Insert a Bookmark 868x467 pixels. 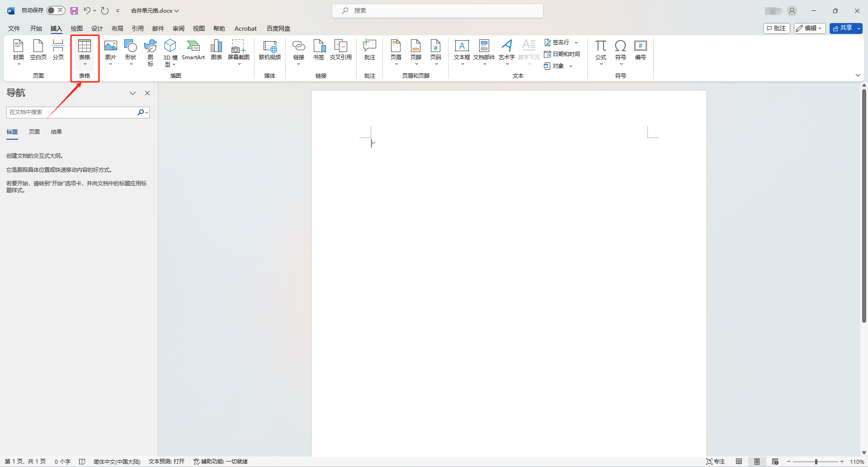click(319, 50)
